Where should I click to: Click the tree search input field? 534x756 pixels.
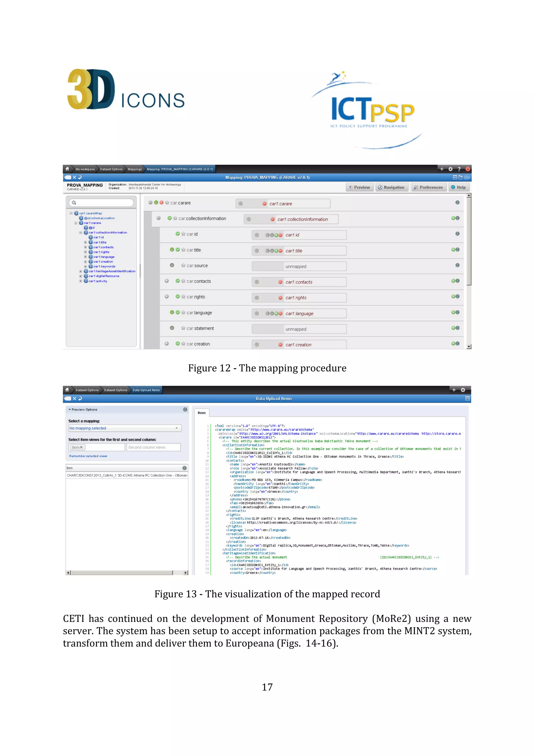(101, 202)
